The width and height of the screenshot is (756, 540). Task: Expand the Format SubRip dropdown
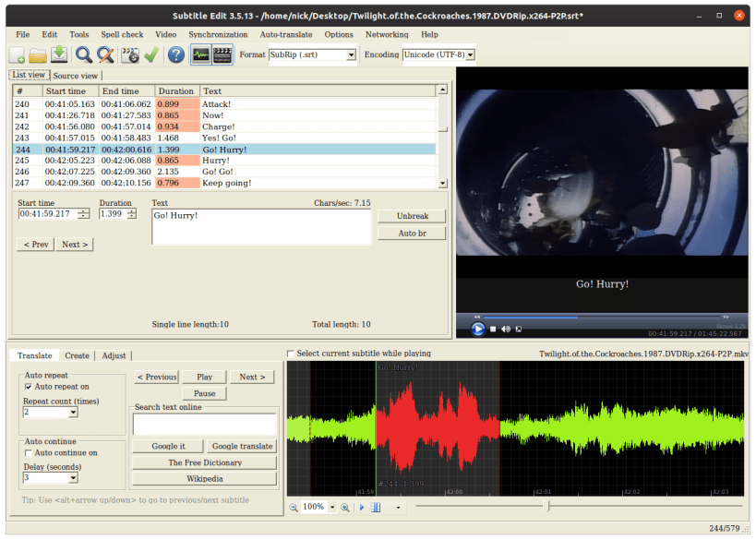click(351, 55)
